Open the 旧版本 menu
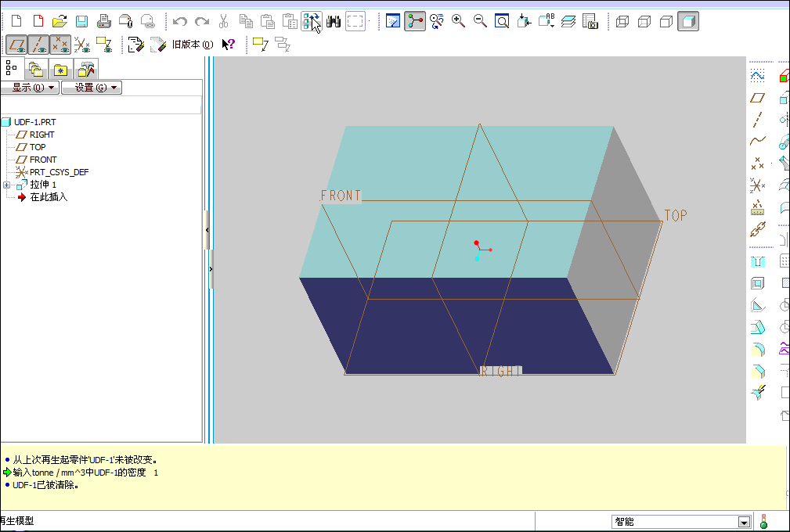The image size is (790, 532). (192, 45)
